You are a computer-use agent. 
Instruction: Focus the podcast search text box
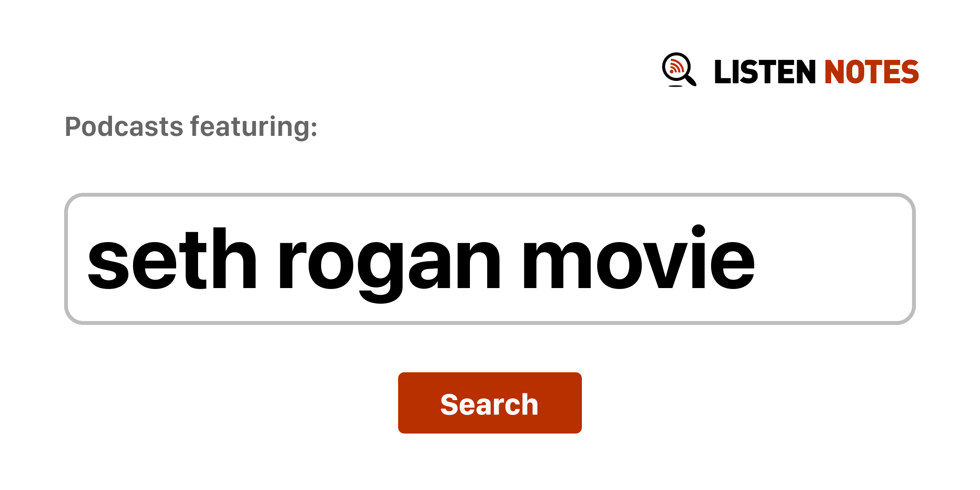pos(490,259)
